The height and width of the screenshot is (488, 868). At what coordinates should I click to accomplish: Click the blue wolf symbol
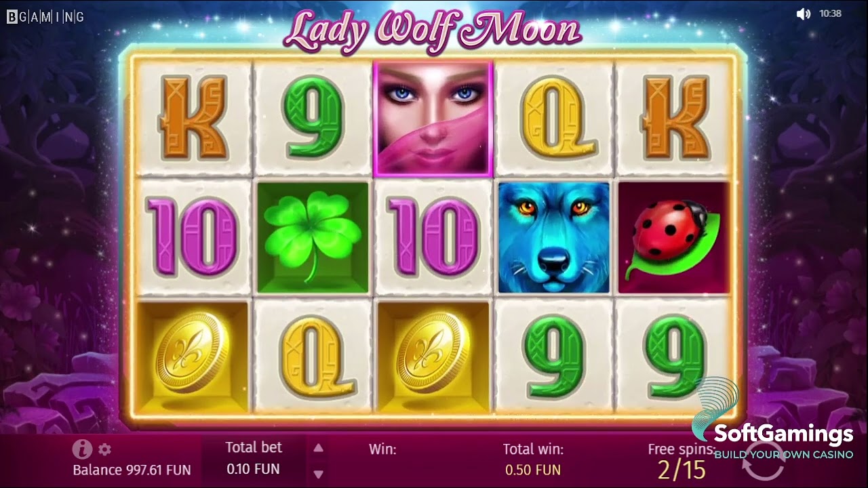click(x=553, y=238)
